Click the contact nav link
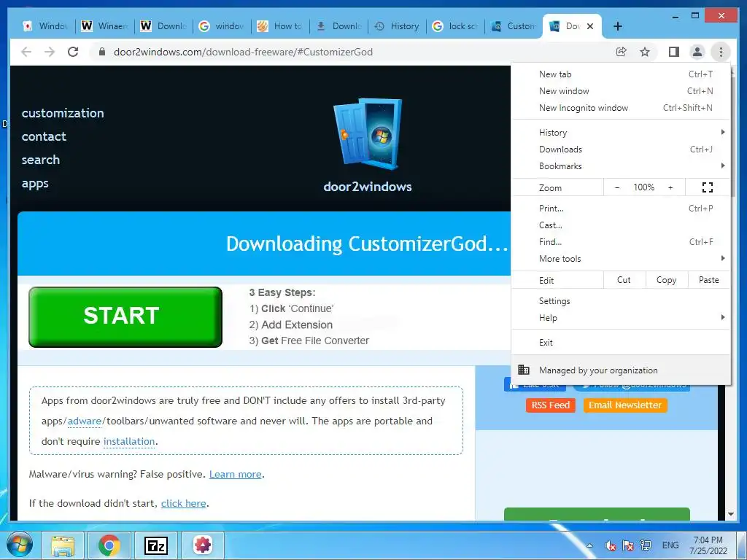This screenshot has height=560, width=747. [x=44, y=136]
